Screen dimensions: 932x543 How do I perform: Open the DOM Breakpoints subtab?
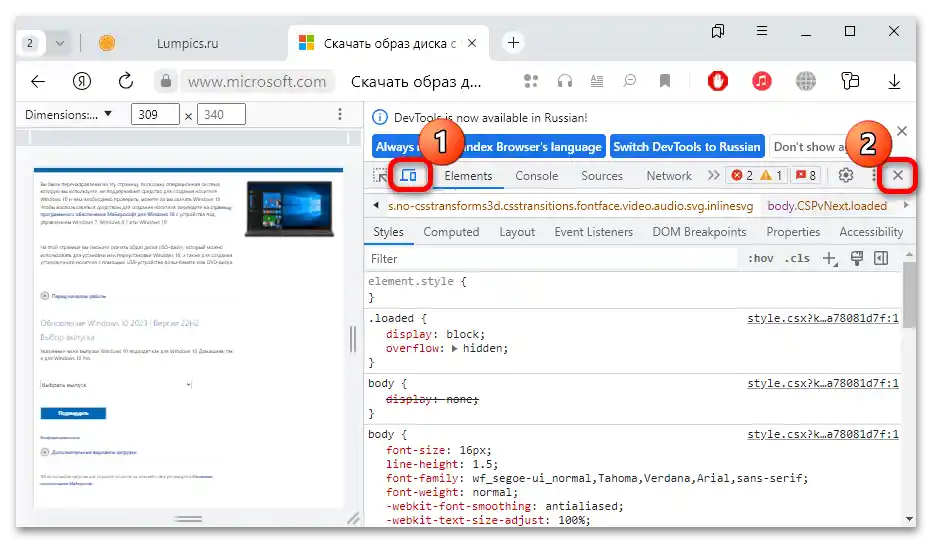click(x=699, y=232)
